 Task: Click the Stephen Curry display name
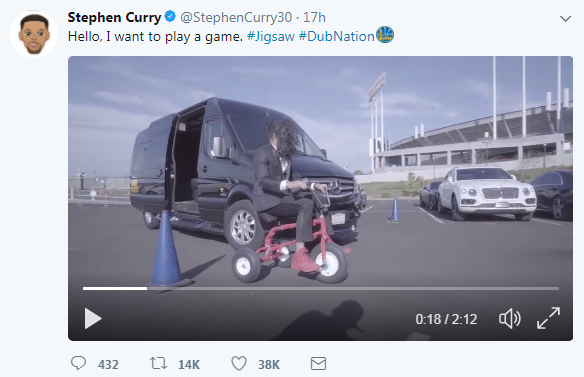tap(114, 18)
